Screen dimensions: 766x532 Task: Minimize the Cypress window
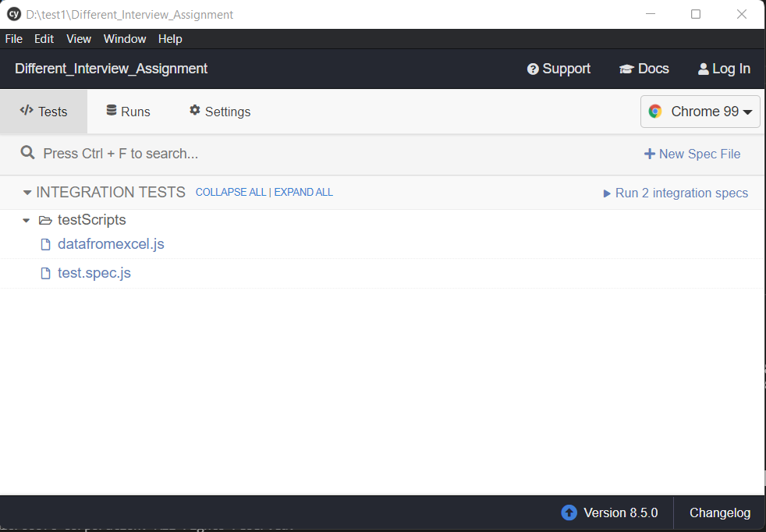click(x=651, y=14)
